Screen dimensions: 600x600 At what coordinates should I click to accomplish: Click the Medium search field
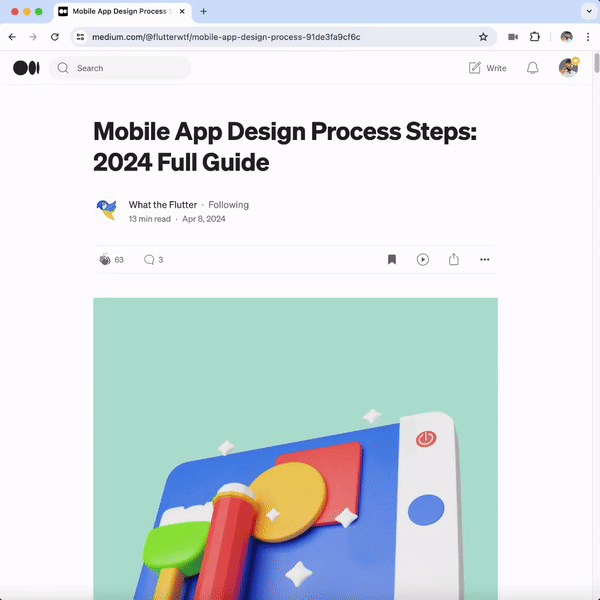(x=130, y=68)
